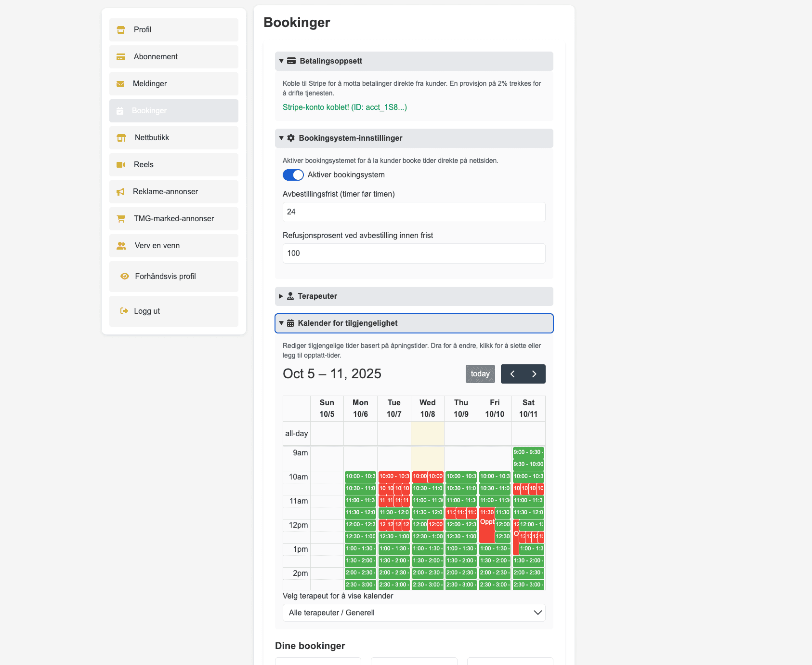Click Saturday's green 9:00 - 9:30 slot
The height and width of the screenshot is (665, 812).
(x=528, y=452)
